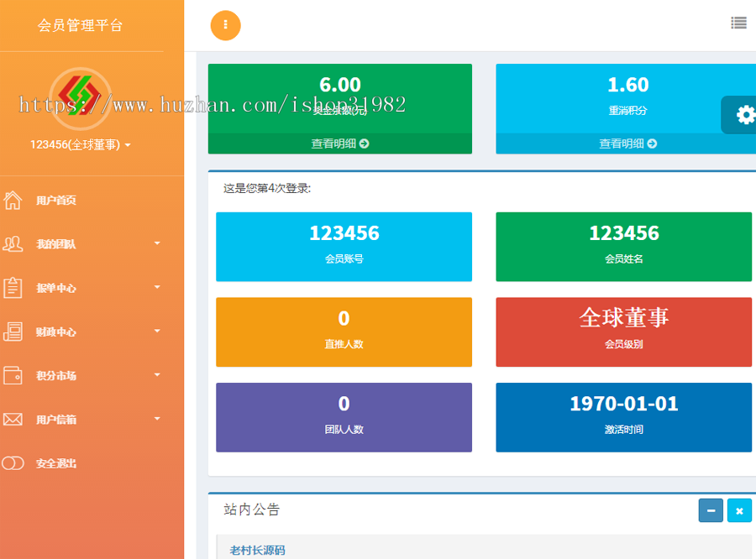Screen dimensions: 756x559
Task: Open the list icon at top right
Action: pyautogui.click(x=738, y=24)
